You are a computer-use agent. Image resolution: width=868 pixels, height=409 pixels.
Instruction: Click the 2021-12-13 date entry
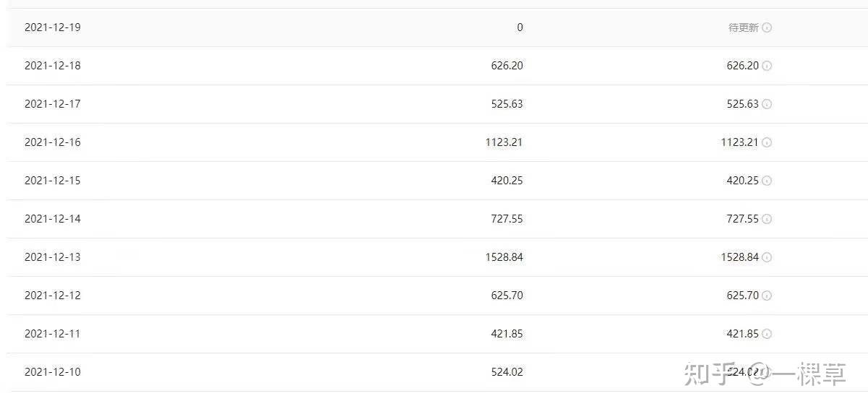pos(53,257)
